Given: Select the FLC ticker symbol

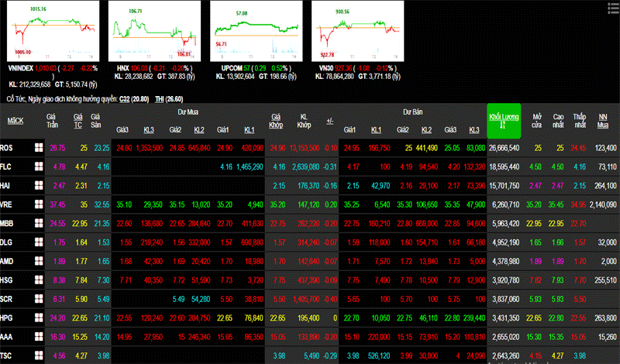Looking at the screenshot, I should coord(5,167).
